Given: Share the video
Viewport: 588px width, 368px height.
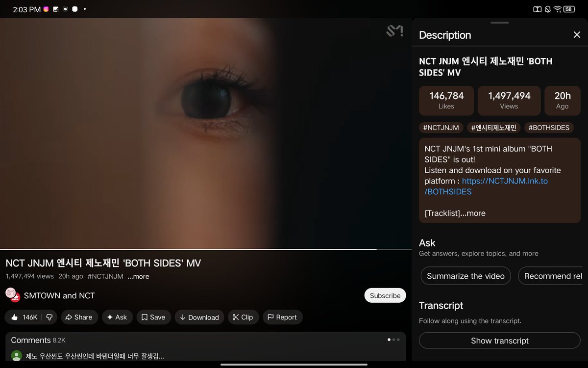Looking at the screenshot, I should point(79,317).
